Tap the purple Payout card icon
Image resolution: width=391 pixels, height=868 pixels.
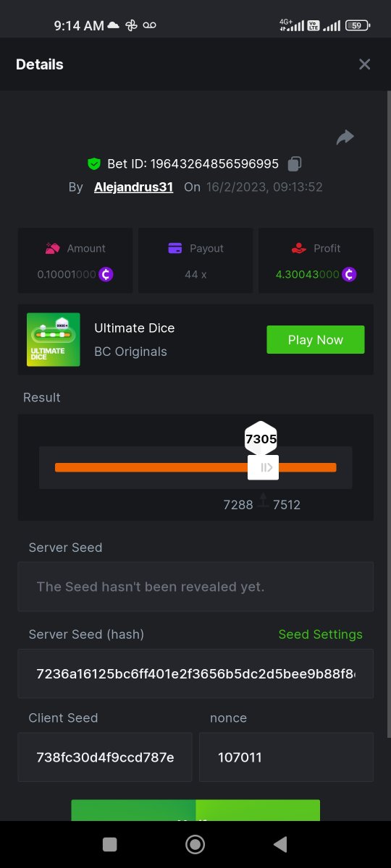(x=175, y=248)
